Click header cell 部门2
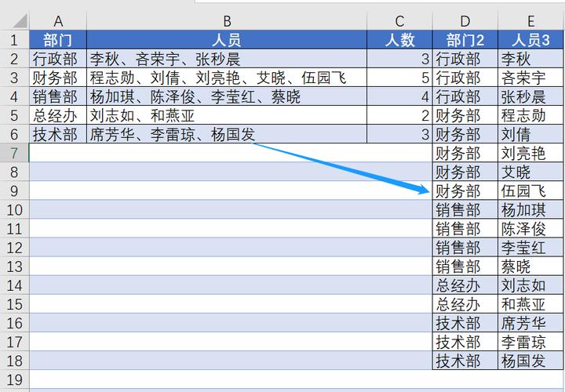 [x=465, y=40]
